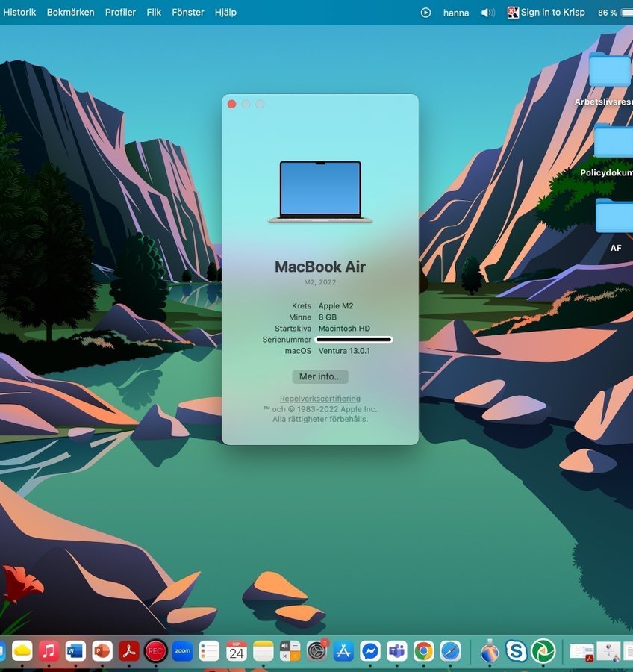The image size is (633, 672).
Task: Open the Music app in dock
Action: pyautogui.click(x=49, y=651)
